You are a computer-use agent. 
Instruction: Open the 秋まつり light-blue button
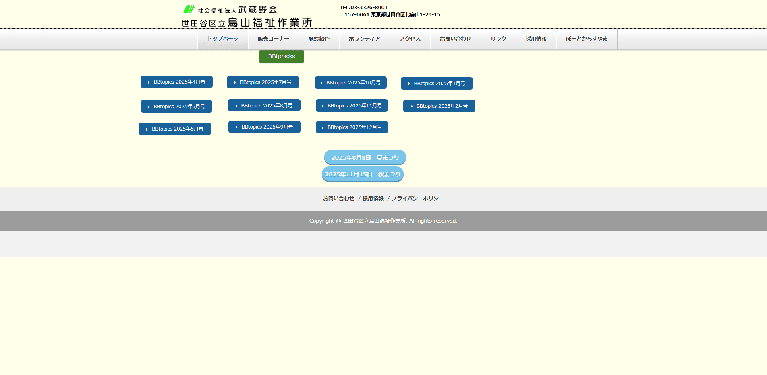point(363,174)
